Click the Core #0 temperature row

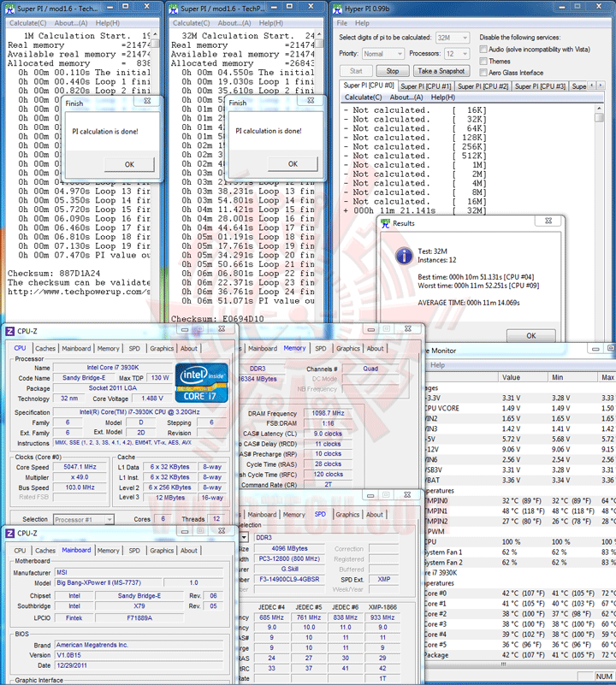tap(520, 593)
